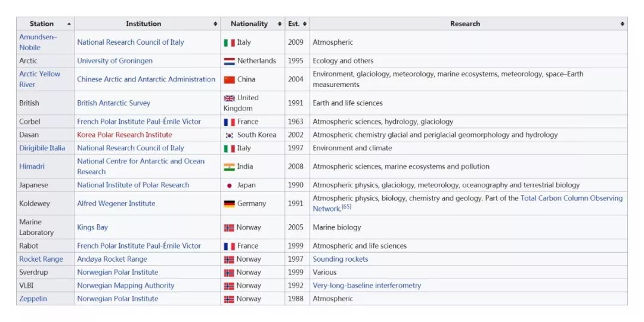Open the Himadri station link

tap(32, 166)
